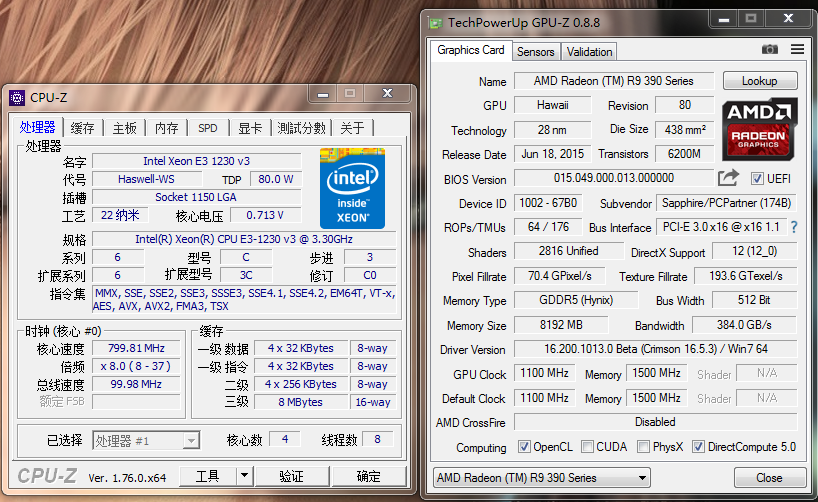818x502 pixels.
Task: Open the 缓存 tab in CPU-Z
Action: (x=82, y=128)
